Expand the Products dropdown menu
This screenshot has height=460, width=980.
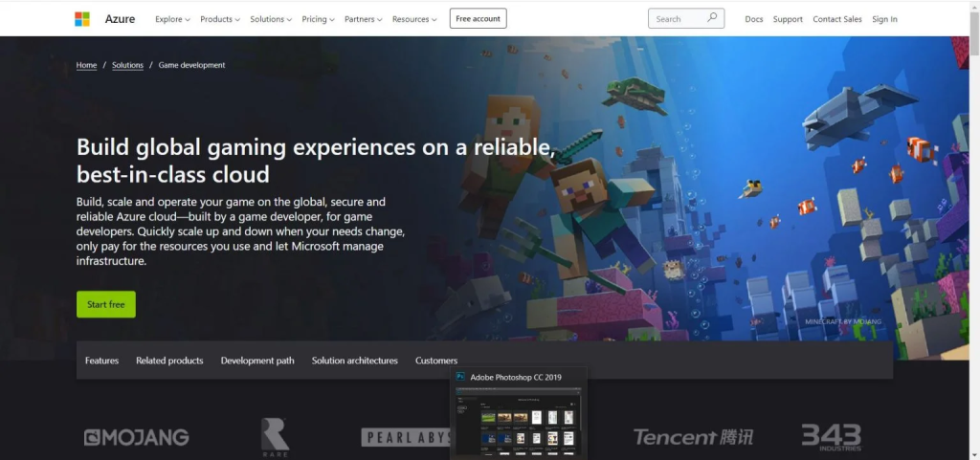[220, 19]
